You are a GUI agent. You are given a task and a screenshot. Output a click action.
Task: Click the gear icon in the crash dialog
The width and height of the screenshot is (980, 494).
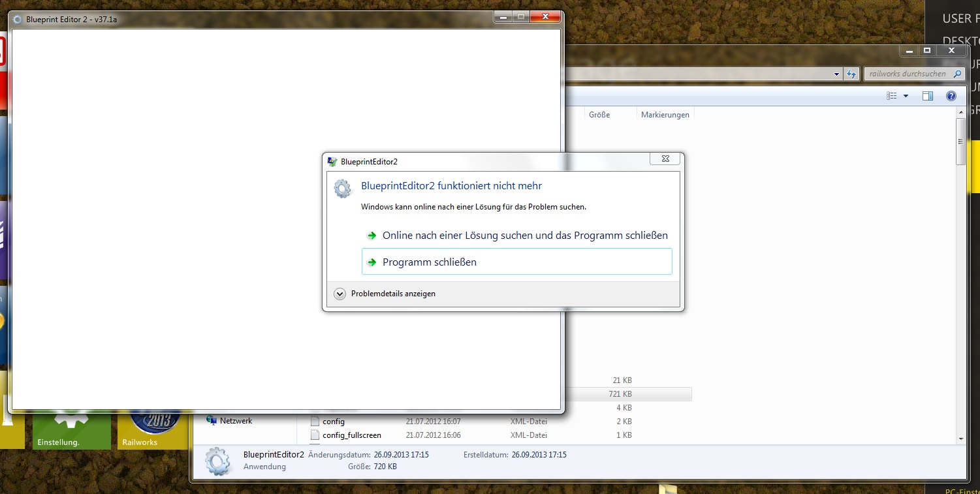point(343,189)
